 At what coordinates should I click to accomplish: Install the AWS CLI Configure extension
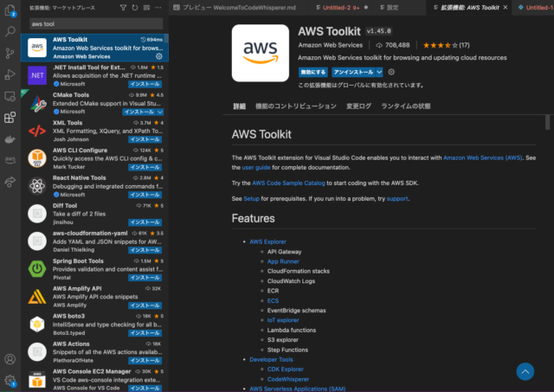145,167
